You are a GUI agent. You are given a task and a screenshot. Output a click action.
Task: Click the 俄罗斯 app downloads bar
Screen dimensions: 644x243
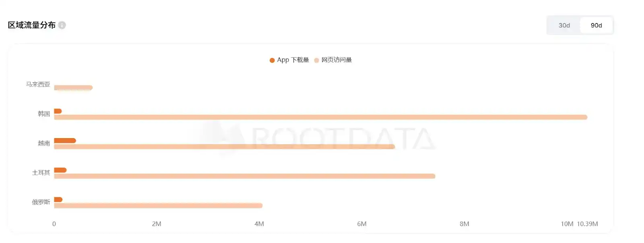(x=58, y=199)
